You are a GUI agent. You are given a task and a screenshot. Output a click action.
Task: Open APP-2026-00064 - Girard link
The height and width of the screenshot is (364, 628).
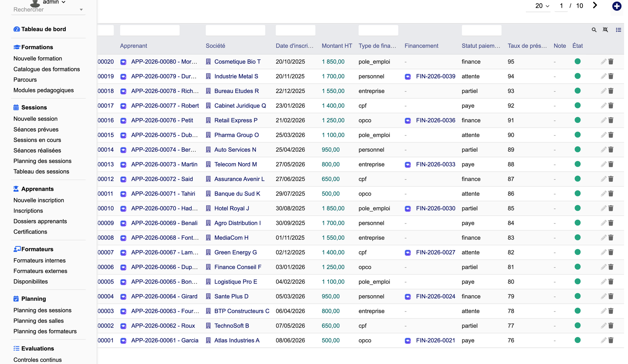164,296
